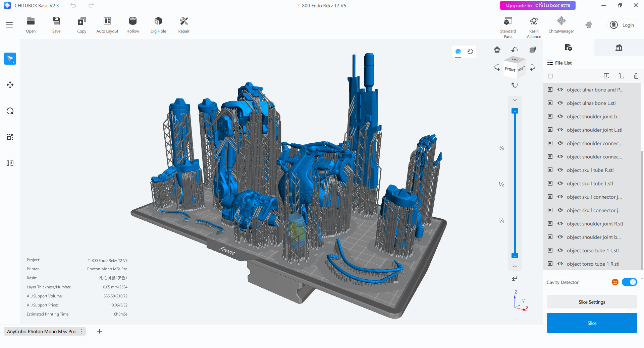This screenshot has width=644, height=348.
Task: Open Slice Settings
Action: (x=592, y=302)
